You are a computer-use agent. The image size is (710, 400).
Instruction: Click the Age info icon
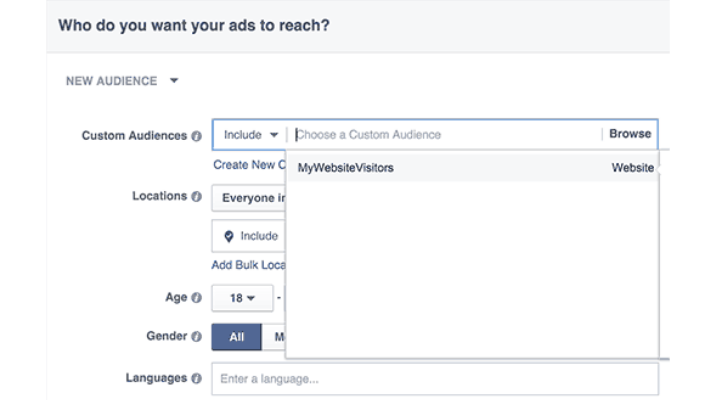pyautogui.click(x=197, y=297)
